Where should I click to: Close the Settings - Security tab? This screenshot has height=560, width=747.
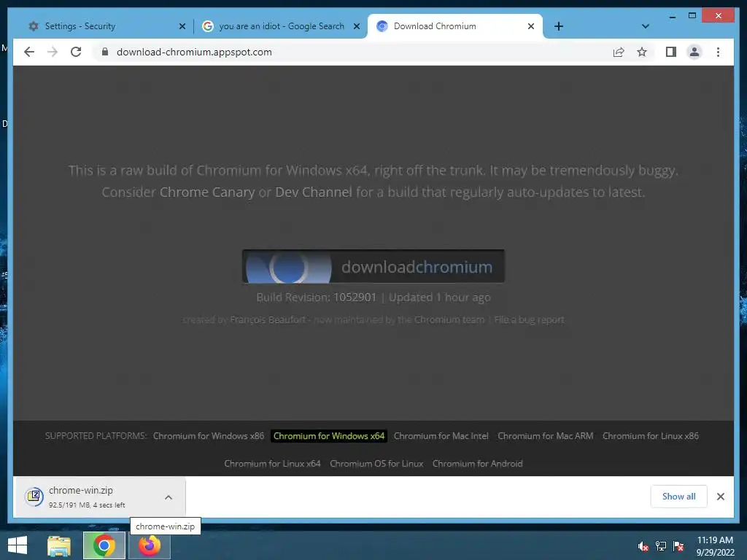tap(182, 26)
